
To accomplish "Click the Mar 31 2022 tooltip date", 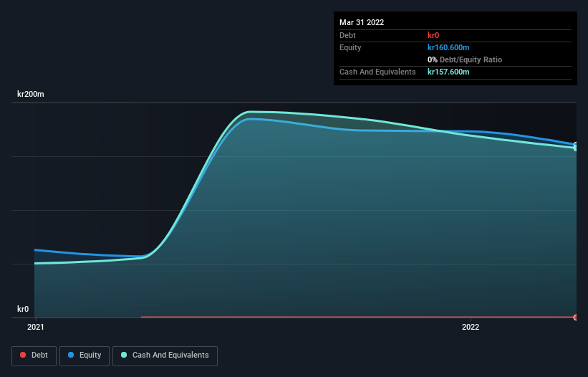I will point(362,22).
